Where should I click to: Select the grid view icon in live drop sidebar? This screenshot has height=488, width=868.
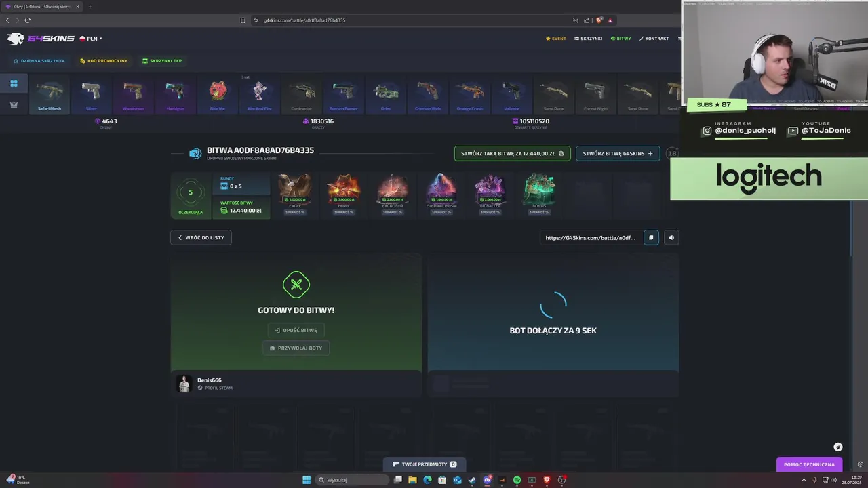coord(14,83)
